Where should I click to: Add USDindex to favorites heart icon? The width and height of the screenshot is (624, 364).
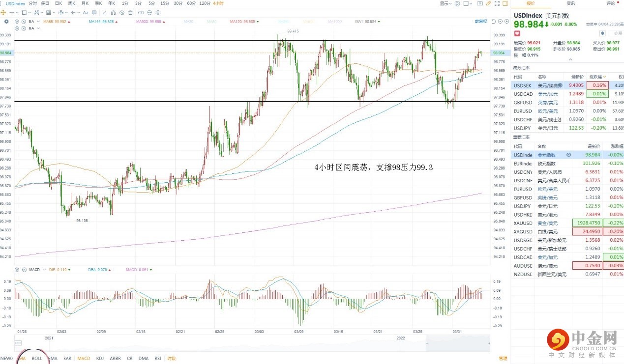pyautogui.click(x=517, y=33)
